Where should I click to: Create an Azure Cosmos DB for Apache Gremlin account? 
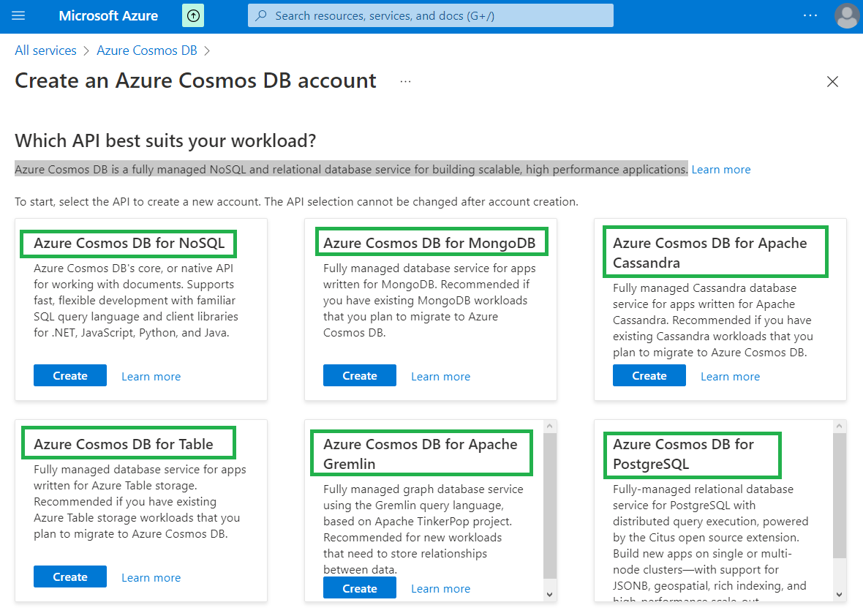coord(359,588)
